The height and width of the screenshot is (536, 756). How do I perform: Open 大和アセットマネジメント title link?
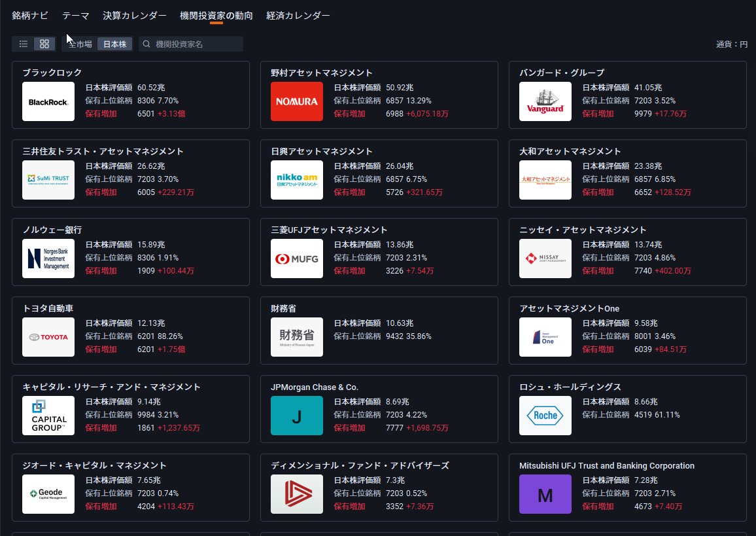coord(570,151)
